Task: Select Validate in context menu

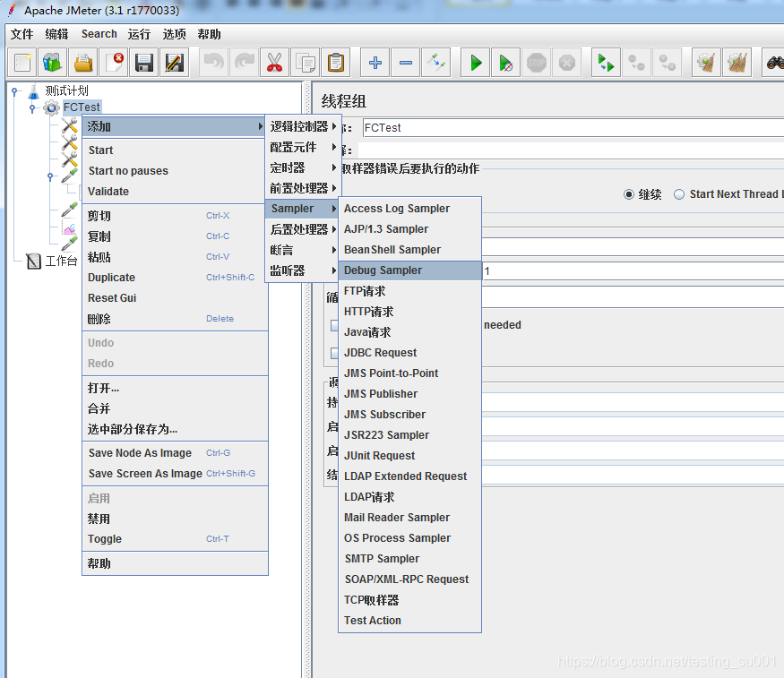Action: tap(175, 192)
